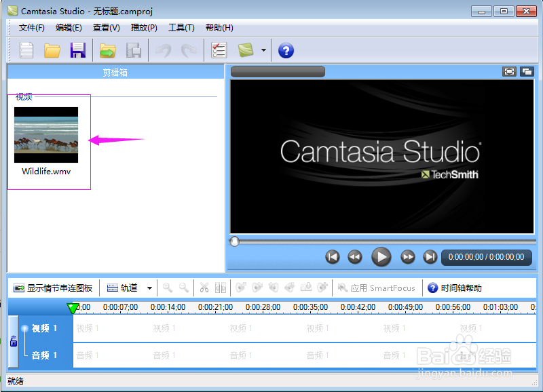Click the scissors cut selection icon
This screenshot has height=392, width=543.
(x=204, y=288)
